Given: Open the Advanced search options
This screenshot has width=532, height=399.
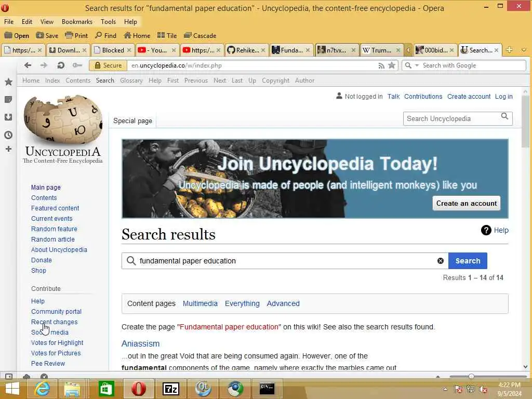Looking at the screenshot, I should [283, 303].
